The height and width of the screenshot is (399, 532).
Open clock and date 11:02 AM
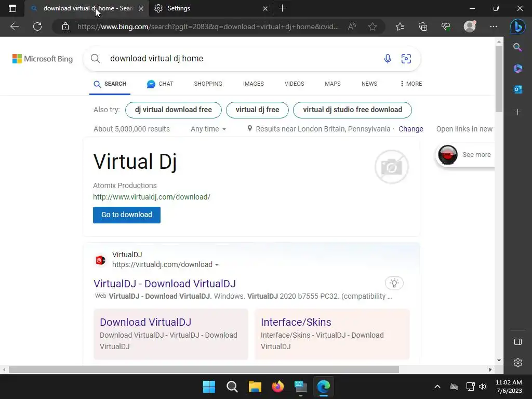(509, 387)
